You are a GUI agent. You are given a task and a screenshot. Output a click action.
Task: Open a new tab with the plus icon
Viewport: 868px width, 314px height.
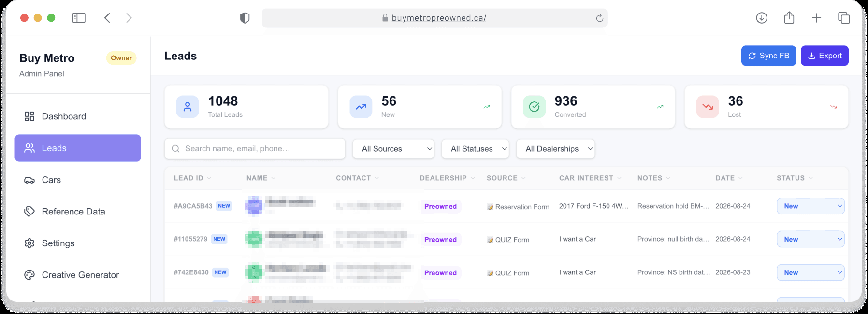[x=816, y=18]
